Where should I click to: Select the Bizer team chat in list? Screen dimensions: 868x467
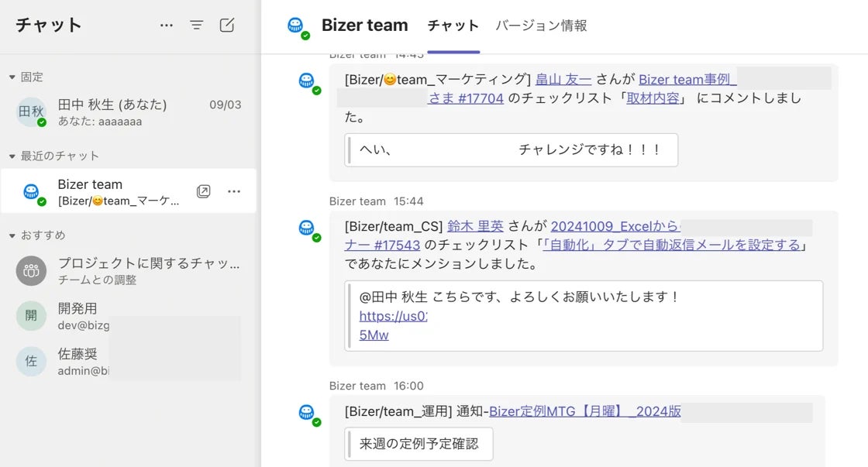point(129,191)
